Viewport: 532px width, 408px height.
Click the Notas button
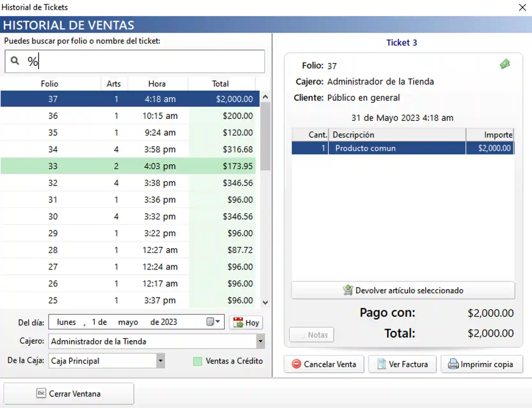[311, 335]
